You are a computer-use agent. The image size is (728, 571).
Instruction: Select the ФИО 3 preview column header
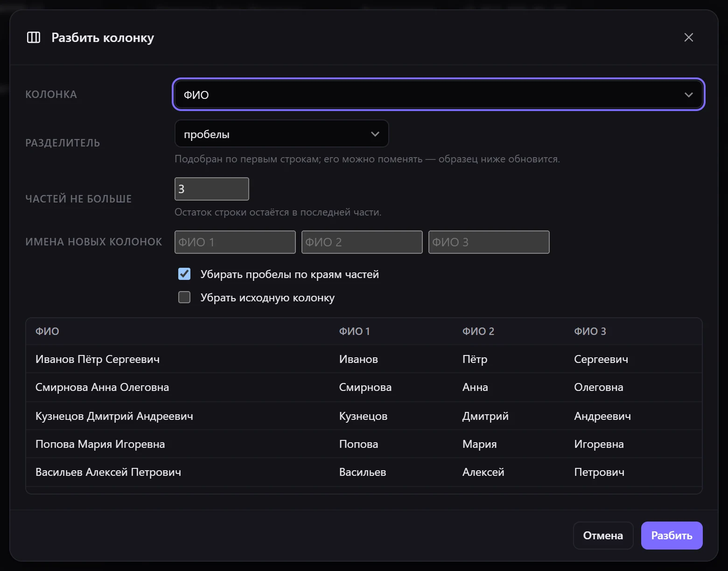[590, 331]
